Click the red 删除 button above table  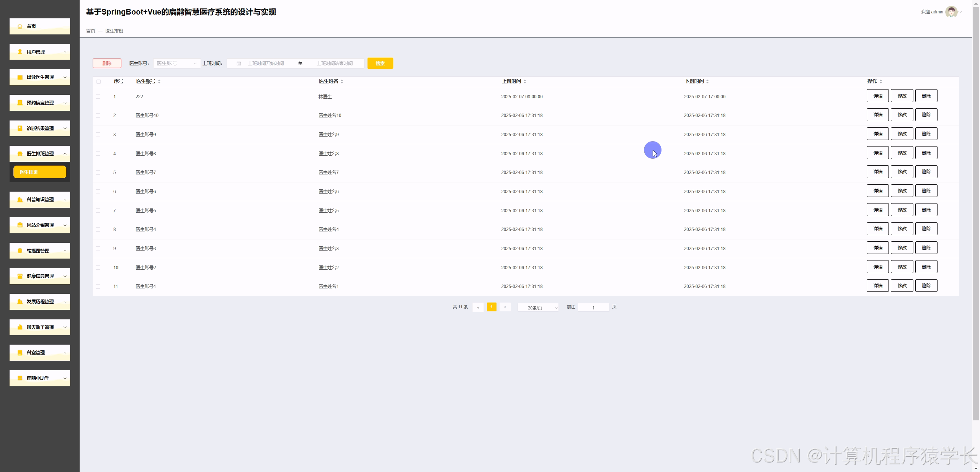[107, 63]
